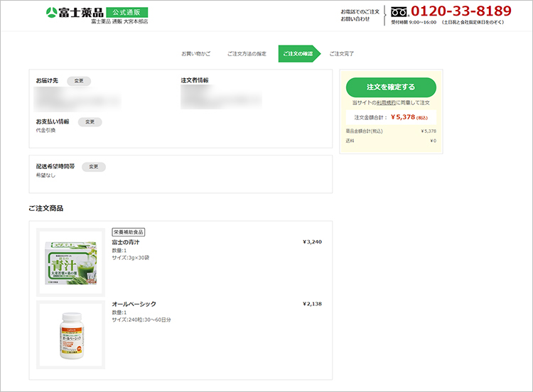Click 変更 next to 配送希望時間帯

pos(94,167)
